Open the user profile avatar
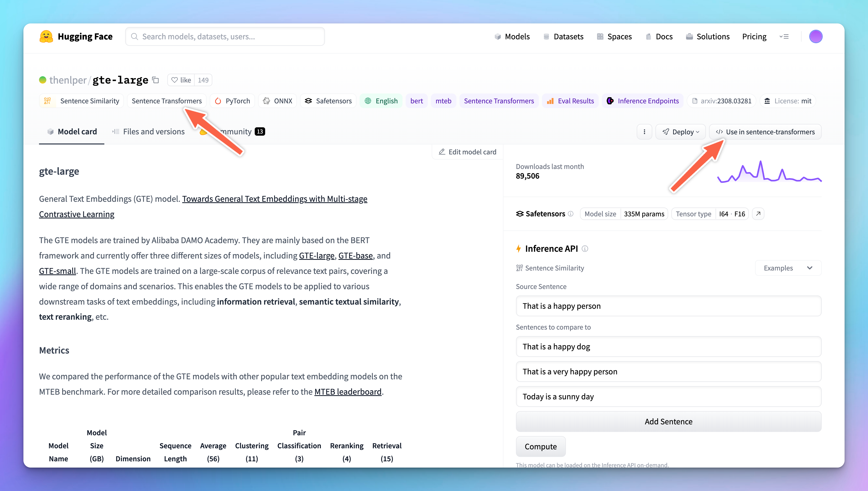 [x=815, y=36]
